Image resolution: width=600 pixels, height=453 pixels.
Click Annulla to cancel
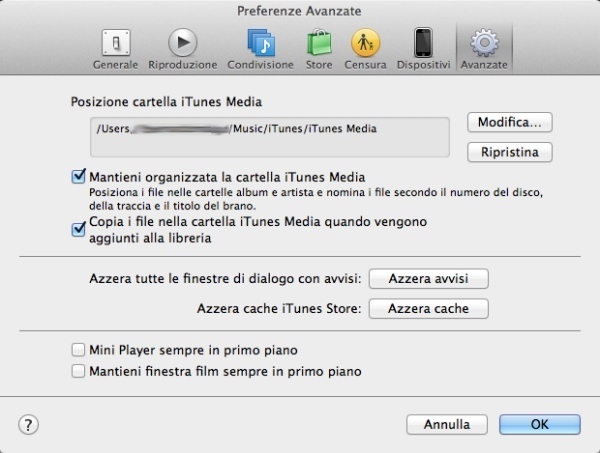click(x=447, y=425)
